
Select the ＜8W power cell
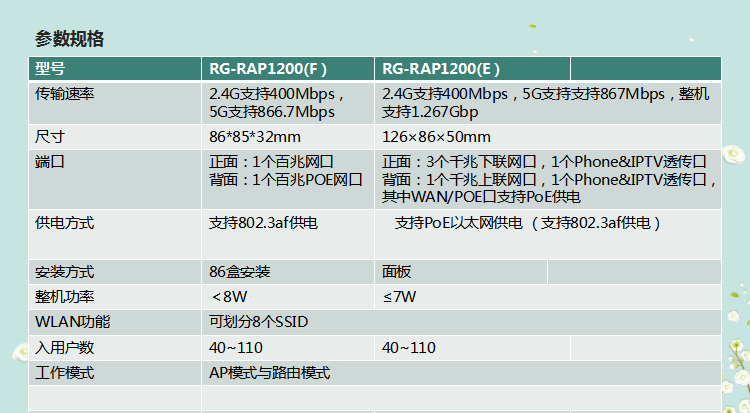(x=228, y=297)
